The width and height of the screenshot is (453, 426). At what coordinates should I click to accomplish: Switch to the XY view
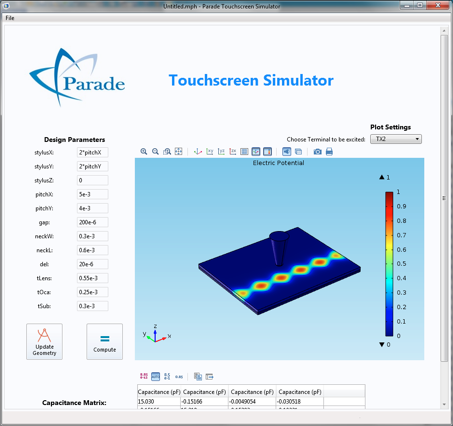[210, 152]
